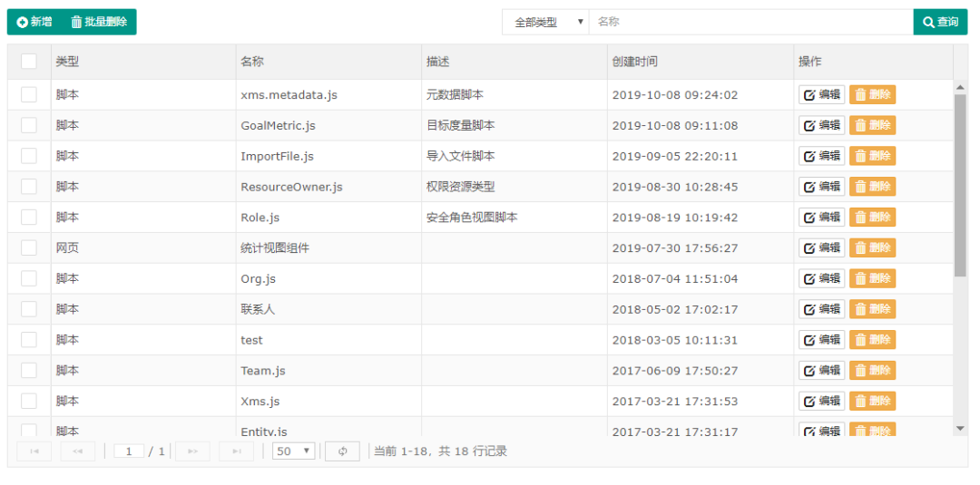The image size is (980, 485).
Task: Click the table scrollbar down arrow
Action: click(x=961, y=428)
